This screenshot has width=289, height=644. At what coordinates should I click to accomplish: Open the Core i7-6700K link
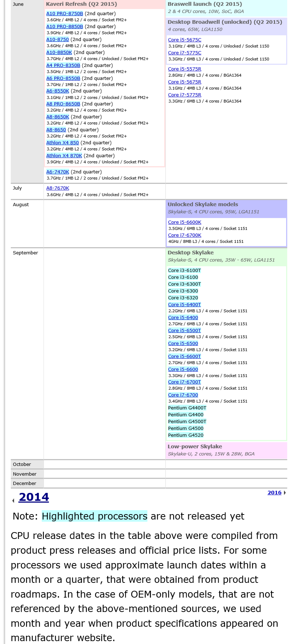coord(185,235)
